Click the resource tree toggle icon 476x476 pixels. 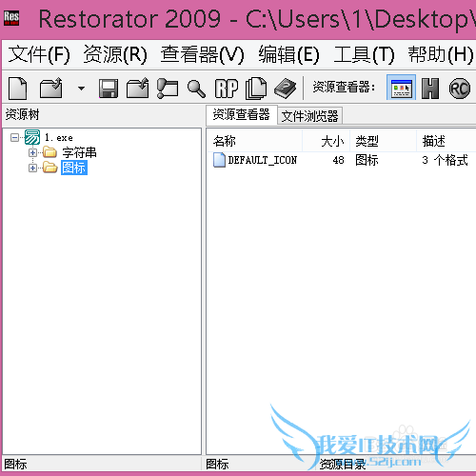pyautogui.click(x=168, y=89)
